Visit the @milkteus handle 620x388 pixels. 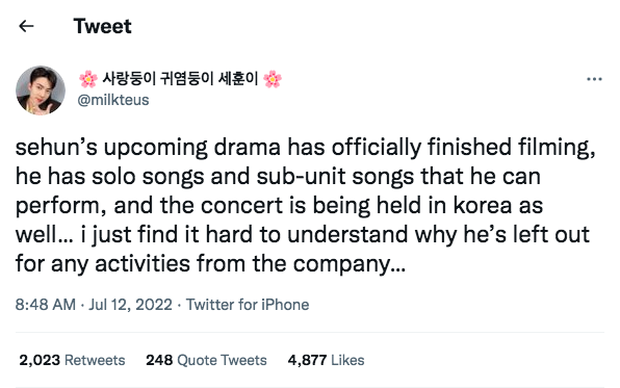tap(113, 100)
